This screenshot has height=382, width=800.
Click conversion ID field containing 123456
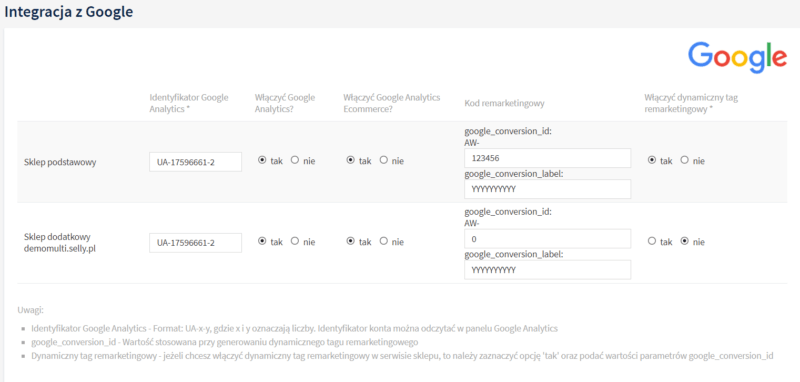[x=547, y=158]
